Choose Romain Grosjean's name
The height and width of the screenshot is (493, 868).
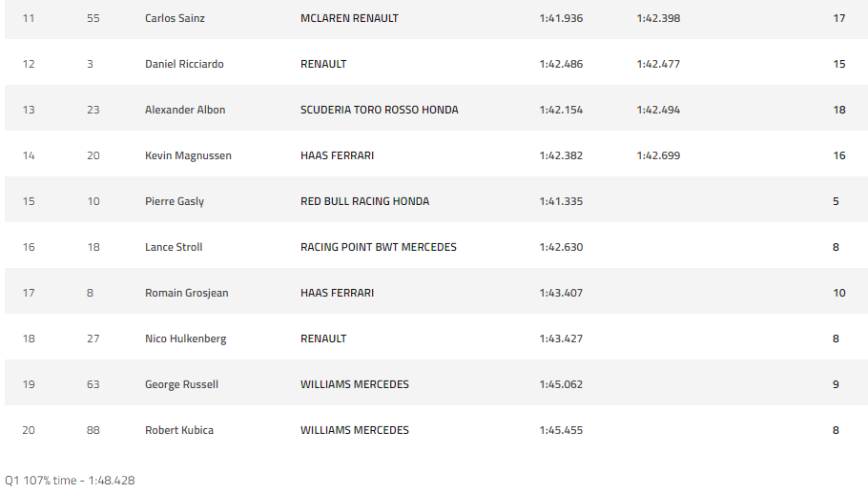coord(186,293)
